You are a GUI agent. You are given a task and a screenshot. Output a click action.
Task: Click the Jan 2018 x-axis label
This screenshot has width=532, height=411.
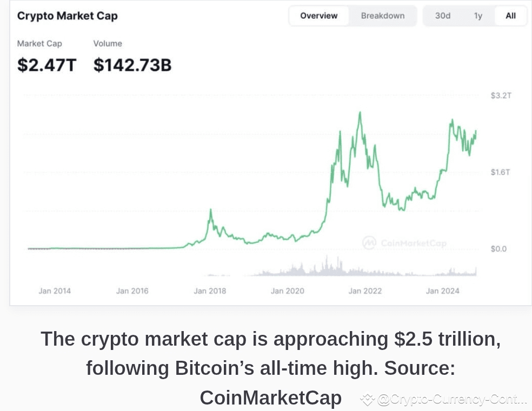pos(210,291)
